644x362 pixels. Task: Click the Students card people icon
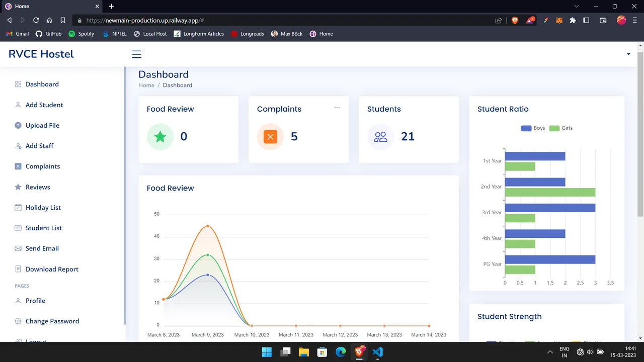pyautogui.click(x=380, y=137)
